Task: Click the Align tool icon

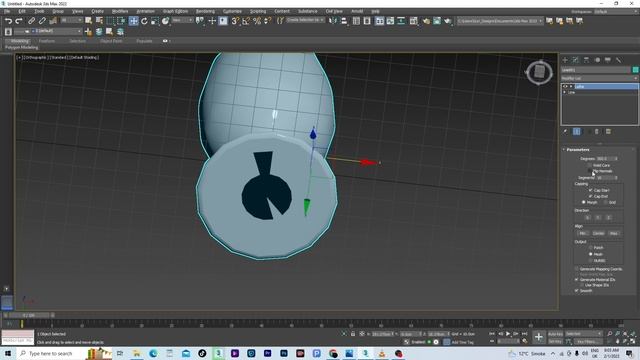Action: 344,21
